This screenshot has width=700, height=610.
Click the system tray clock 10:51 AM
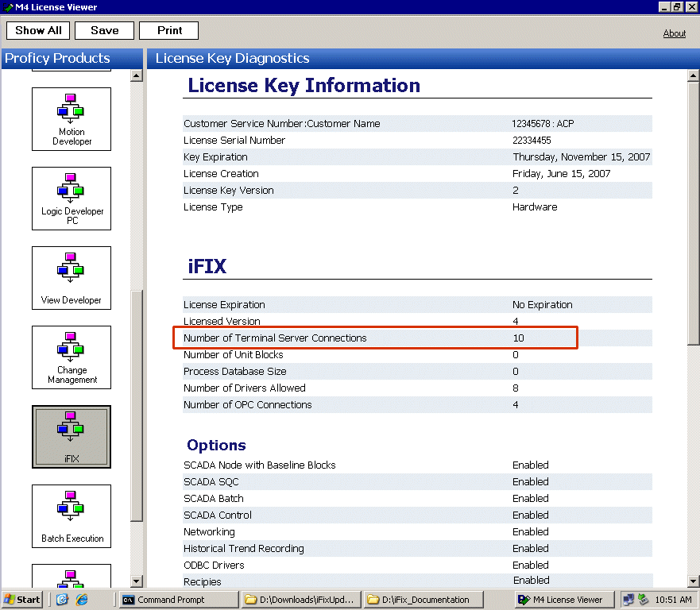click(x=673, y=600)
